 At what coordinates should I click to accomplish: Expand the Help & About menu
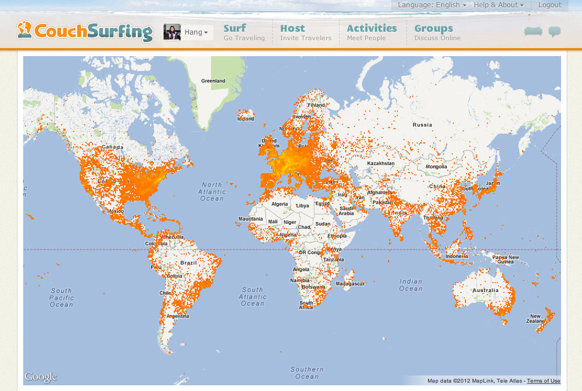(498, 5)
